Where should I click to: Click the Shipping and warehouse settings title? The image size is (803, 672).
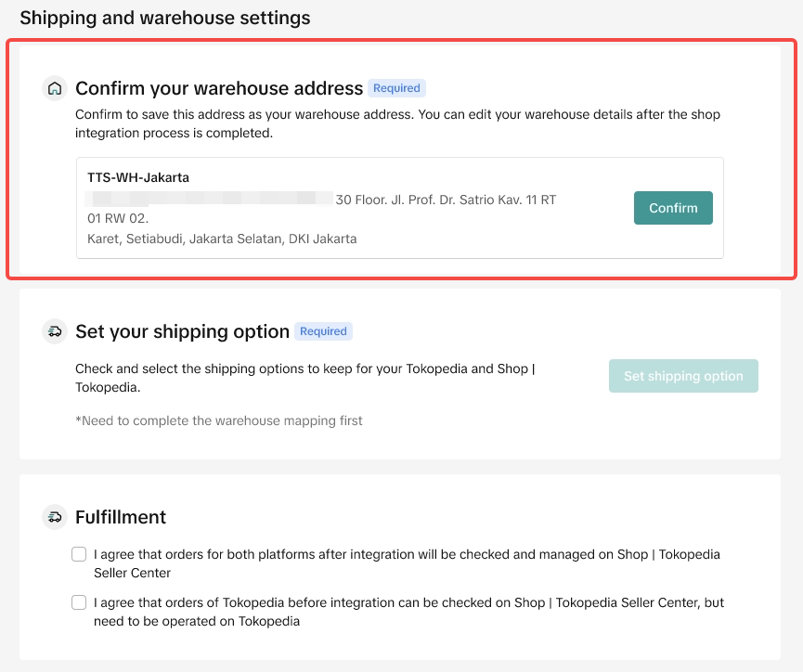165,18
